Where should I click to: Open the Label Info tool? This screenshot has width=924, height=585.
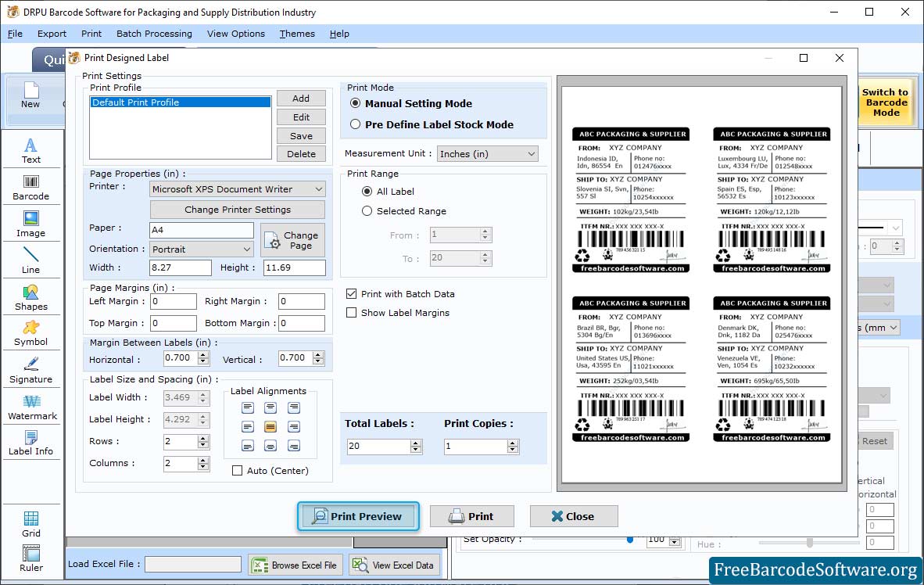point(30,443)
